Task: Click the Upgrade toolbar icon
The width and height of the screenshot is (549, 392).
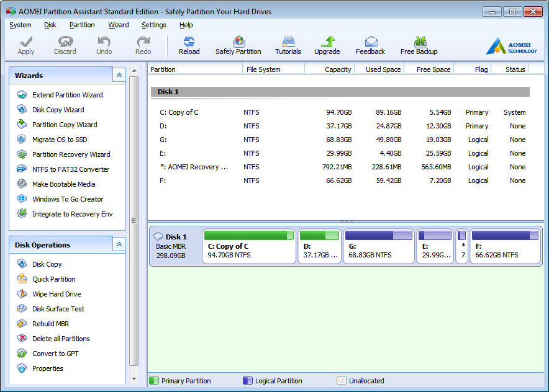Action: pyautogui.click(x=327, y=42)
